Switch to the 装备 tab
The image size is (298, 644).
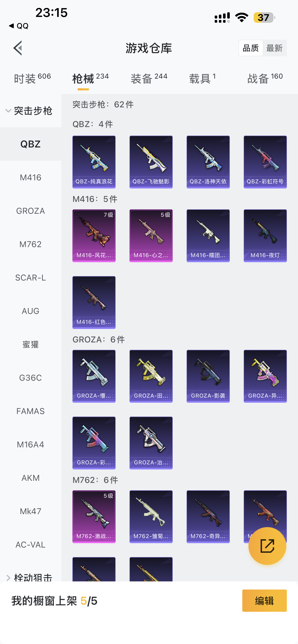[x=149, y=79]
